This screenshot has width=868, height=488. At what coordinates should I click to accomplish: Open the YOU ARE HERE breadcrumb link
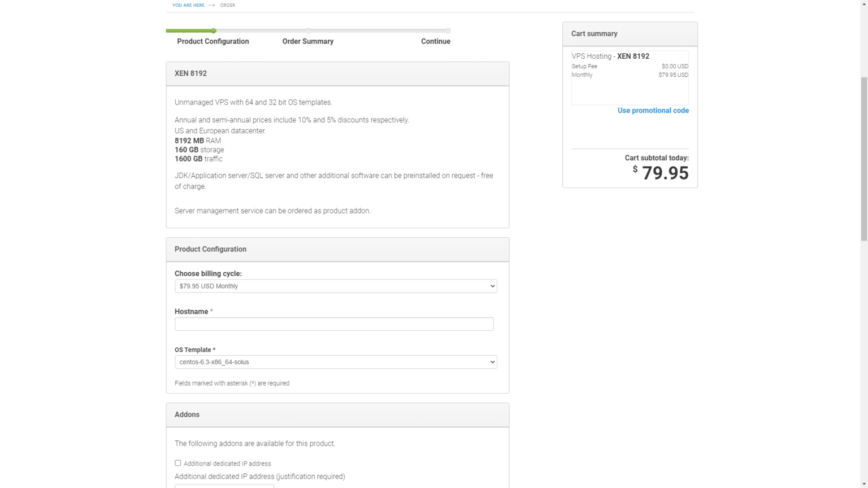[x=188, y=5]
